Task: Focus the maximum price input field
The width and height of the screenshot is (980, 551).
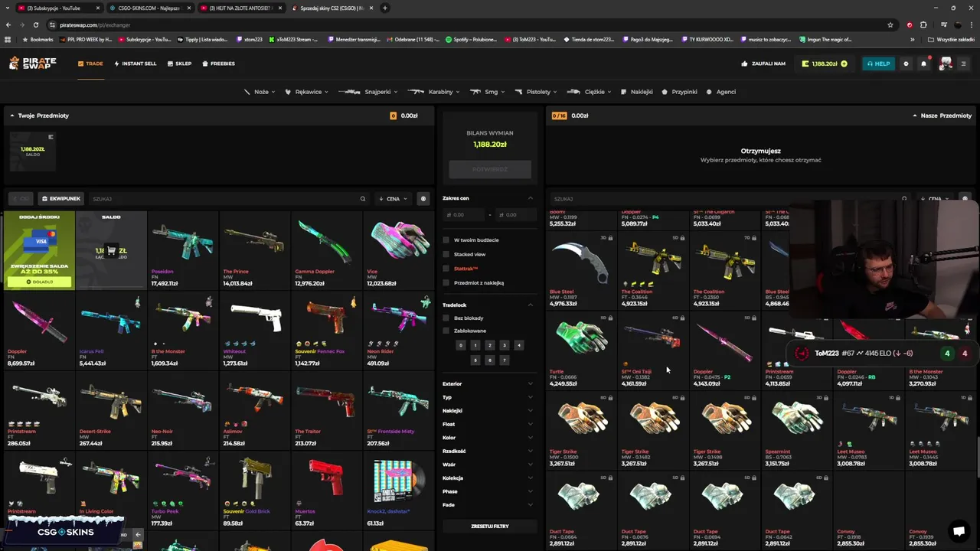Action: coord(516,215)
